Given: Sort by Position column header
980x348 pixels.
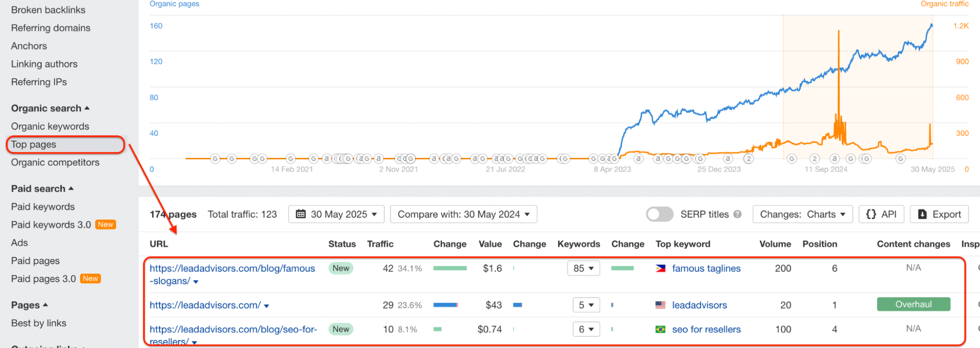Looking at the screenshot, I should pyautogui.click(x=820, y=244).
